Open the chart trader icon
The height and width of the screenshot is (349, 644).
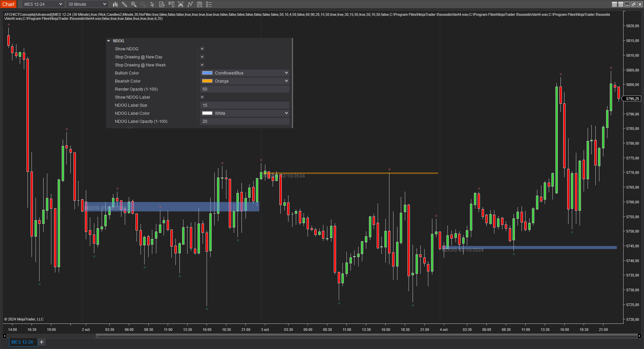171,4
